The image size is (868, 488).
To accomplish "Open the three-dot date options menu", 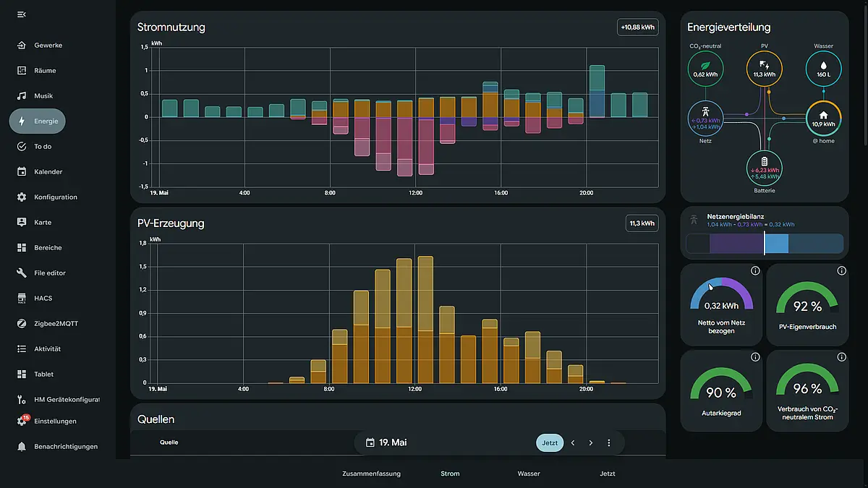I will click(x=608, y=442).
